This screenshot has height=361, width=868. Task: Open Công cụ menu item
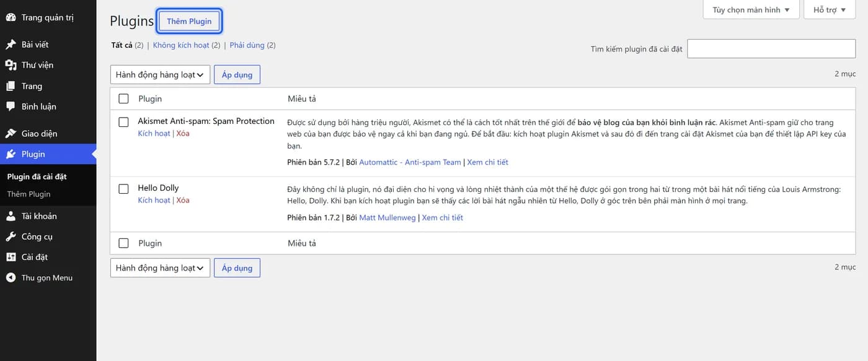pos(48,237)
